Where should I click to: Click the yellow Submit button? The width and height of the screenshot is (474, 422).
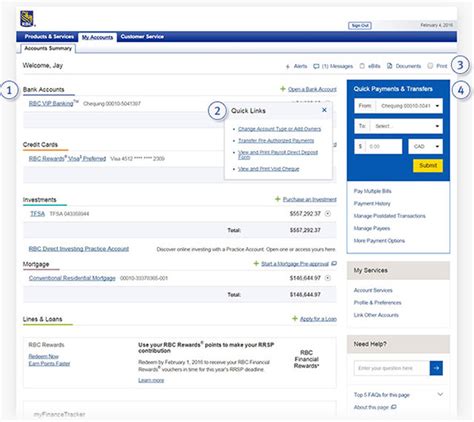(x=428, y=166)
